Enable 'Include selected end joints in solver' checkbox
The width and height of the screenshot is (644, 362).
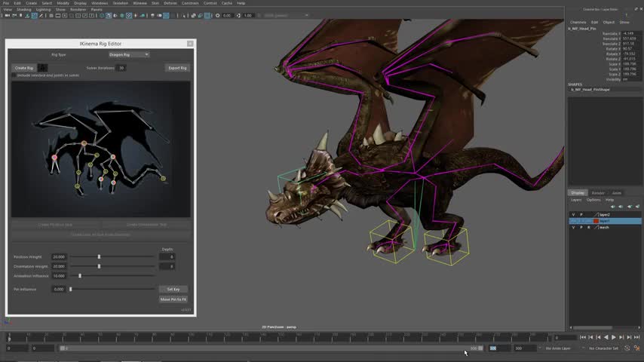(x=14, y=75)
